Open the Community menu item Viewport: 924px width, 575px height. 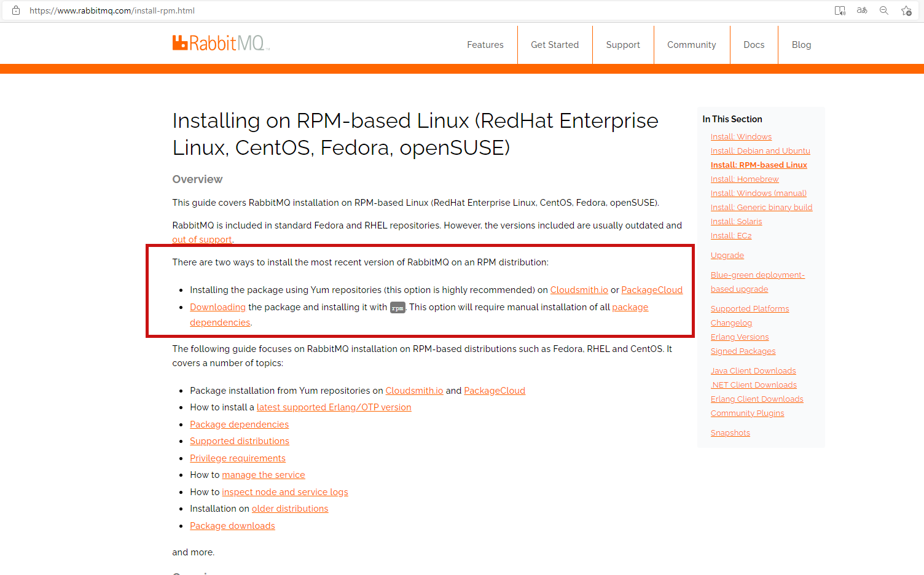click(x=692, y=45)
